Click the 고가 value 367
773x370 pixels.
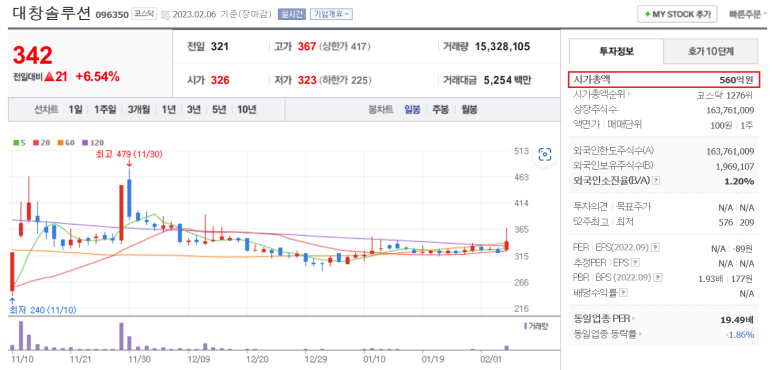point(306,47)
